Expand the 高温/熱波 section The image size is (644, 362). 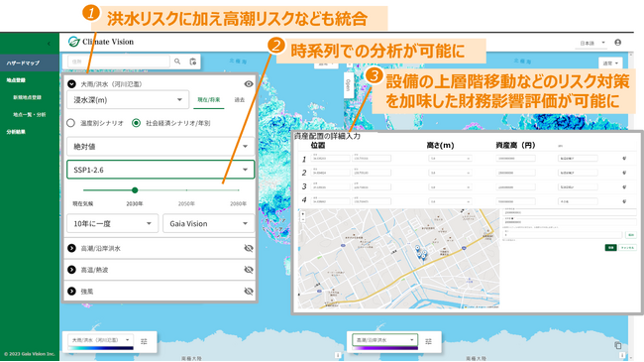coord(71,270)
